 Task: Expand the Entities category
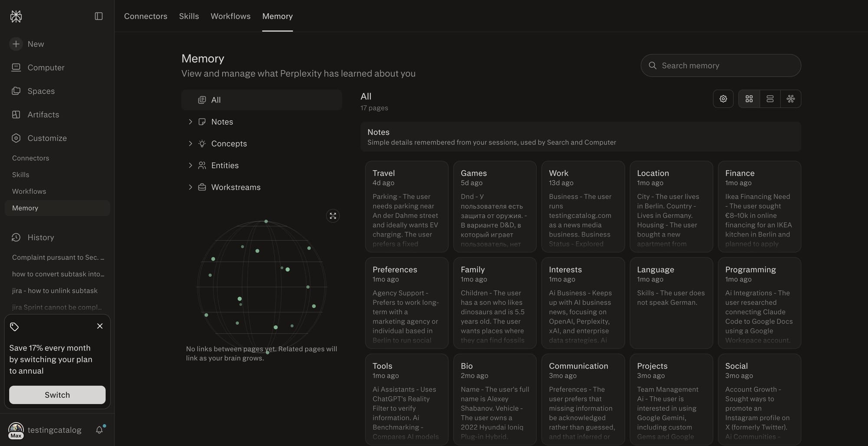point(190,165)
